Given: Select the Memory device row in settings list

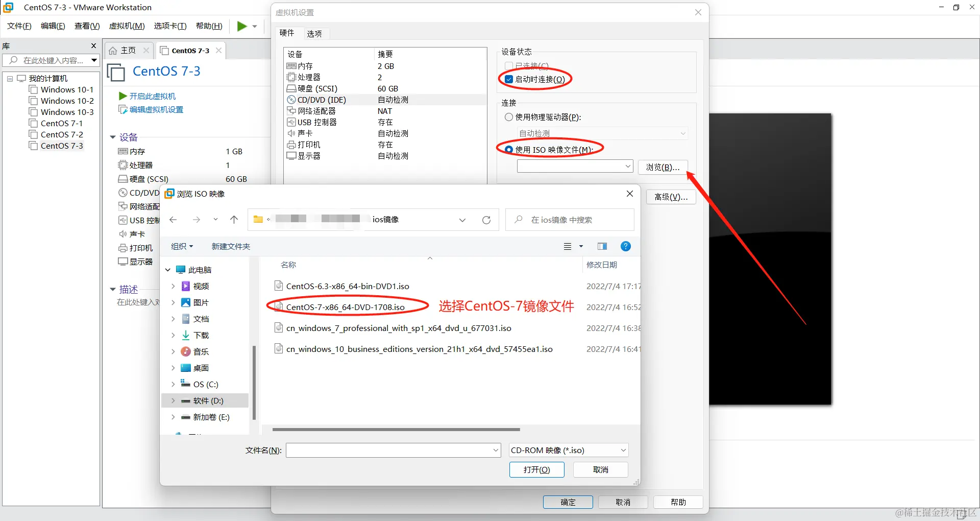Looking at the screenshot, I should tap(385, 66).
